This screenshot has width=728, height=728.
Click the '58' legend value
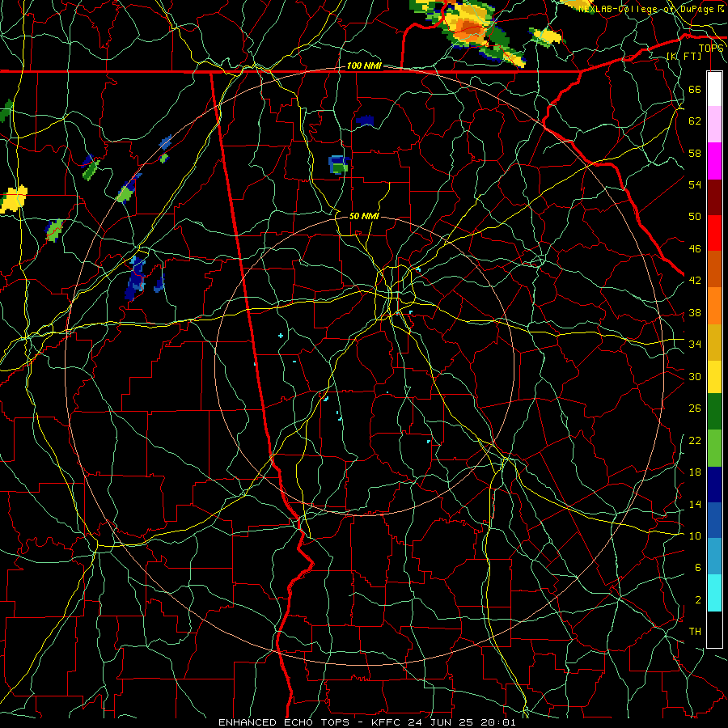click(x=695, y=153)
